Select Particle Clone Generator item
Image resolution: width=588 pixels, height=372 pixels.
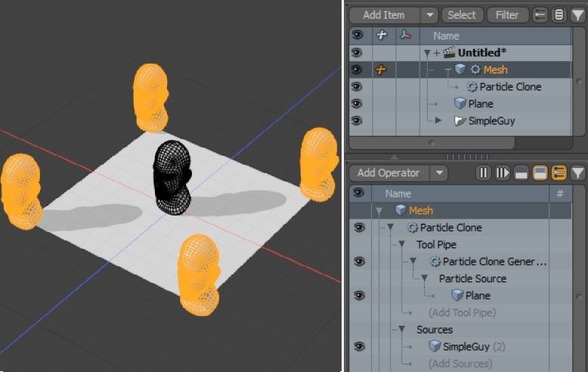(x=494, y=262)
